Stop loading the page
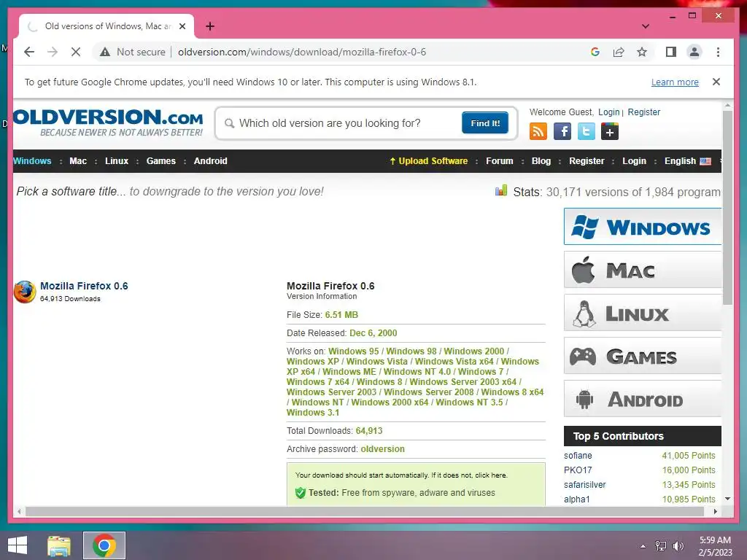This screenshot has width=747, height=560. coord(76,52)
